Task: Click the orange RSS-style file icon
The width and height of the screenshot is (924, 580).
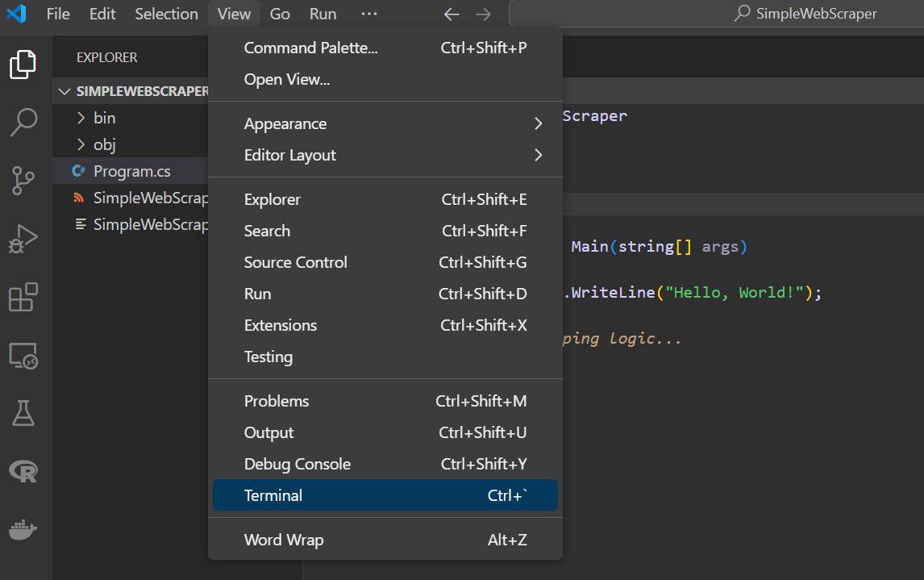Action: (x=78, y=198)
